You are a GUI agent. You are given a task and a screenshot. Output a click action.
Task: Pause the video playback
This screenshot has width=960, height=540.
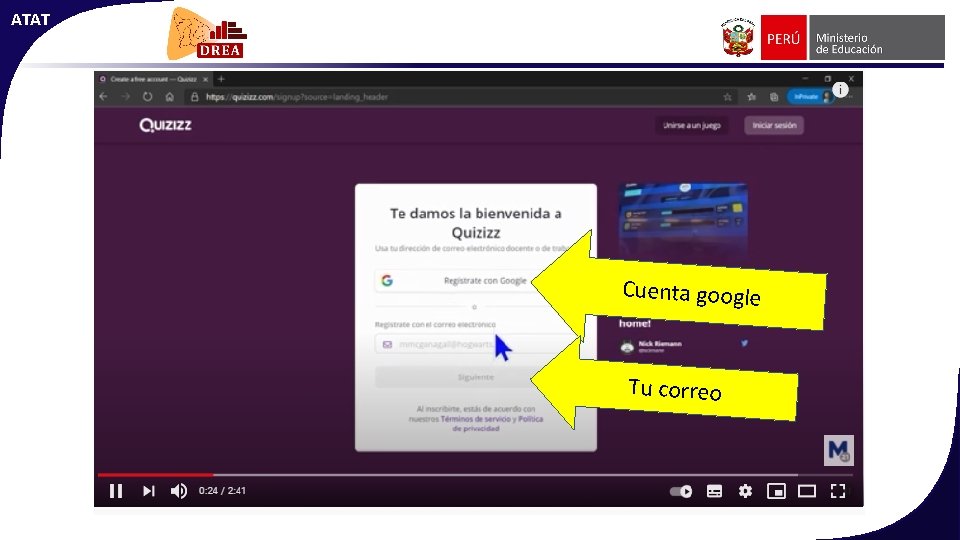coord(116,491)
